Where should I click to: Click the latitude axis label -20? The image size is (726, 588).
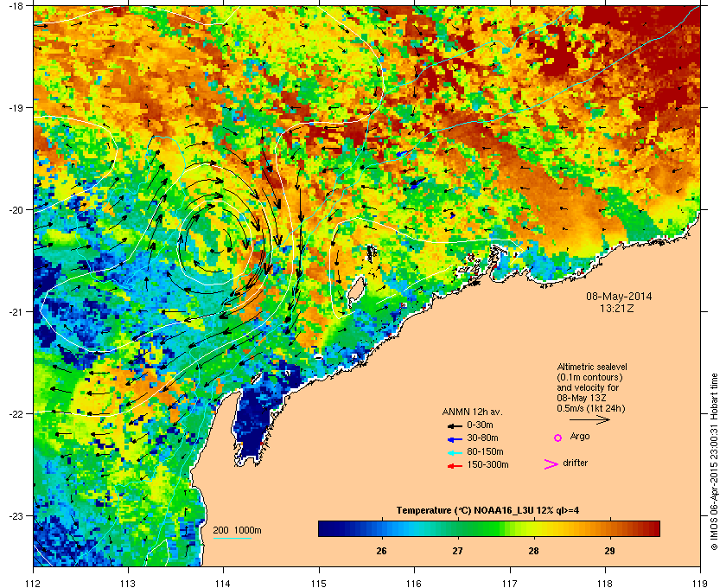(x=15, y=209)
